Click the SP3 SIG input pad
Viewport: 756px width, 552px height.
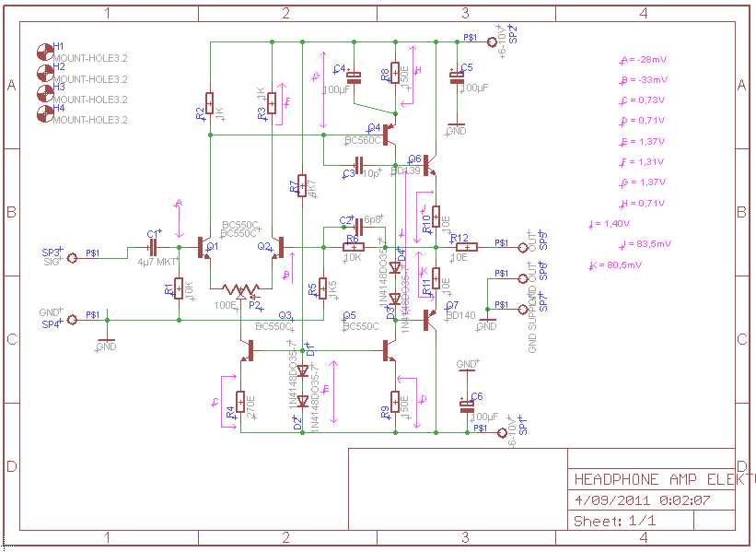point(71,258)
